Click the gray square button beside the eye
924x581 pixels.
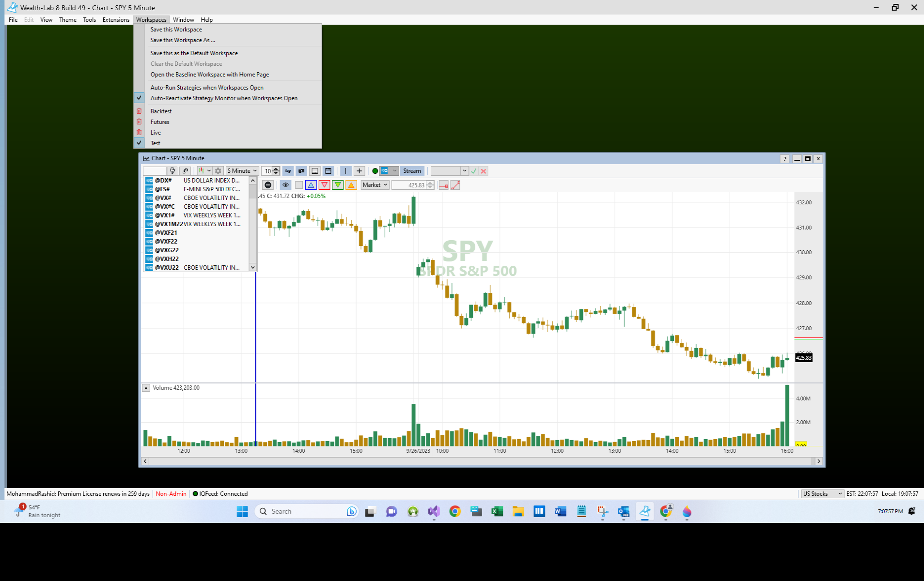click(x=299, y=185)
